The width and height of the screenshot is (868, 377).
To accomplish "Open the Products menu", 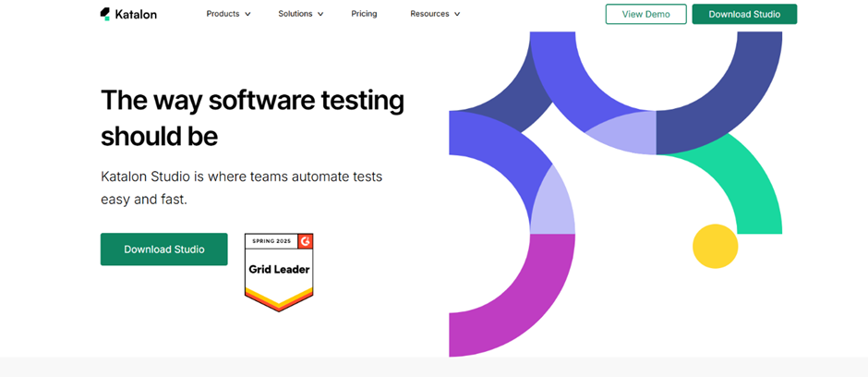I will coord(223,14).
